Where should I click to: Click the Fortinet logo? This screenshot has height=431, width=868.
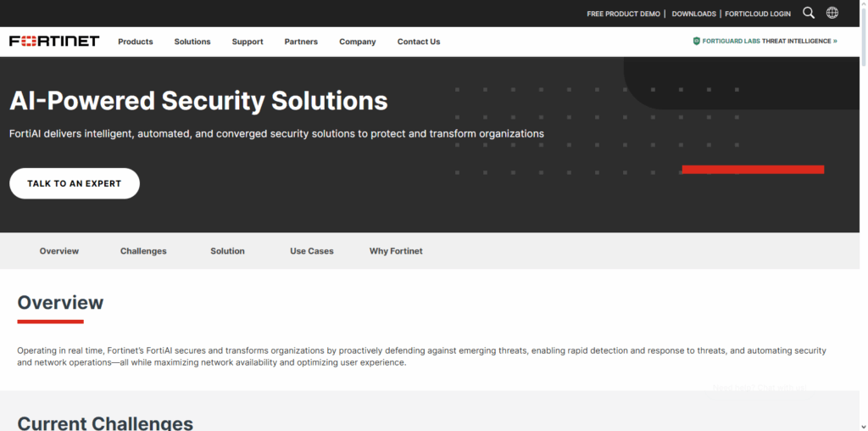pos(54,41)
